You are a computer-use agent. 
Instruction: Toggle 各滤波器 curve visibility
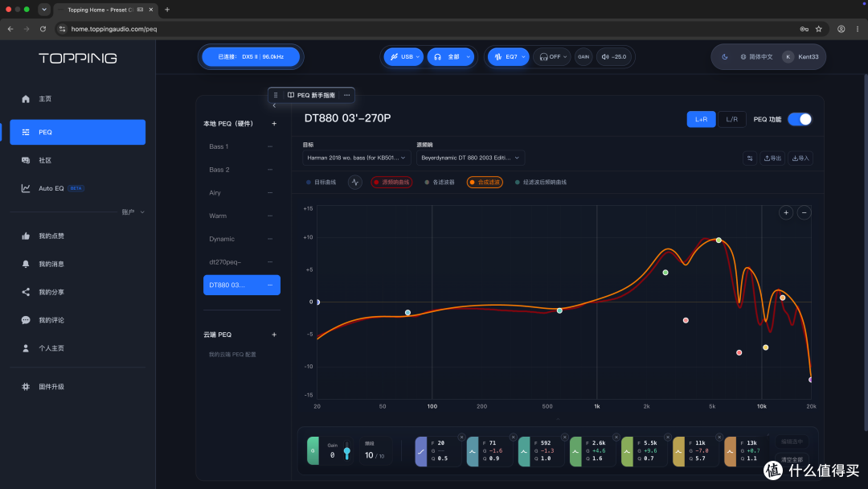[440, 183]
